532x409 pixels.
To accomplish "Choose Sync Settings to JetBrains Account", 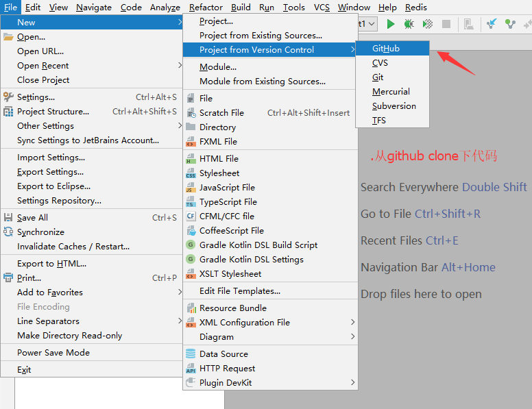I will 92,140.
